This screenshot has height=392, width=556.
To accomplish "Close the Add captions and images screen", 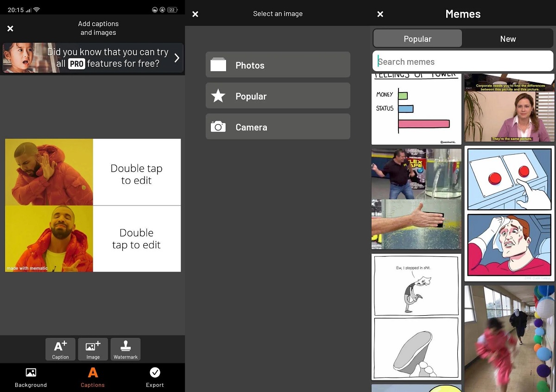I will click(x=10, y=29).
